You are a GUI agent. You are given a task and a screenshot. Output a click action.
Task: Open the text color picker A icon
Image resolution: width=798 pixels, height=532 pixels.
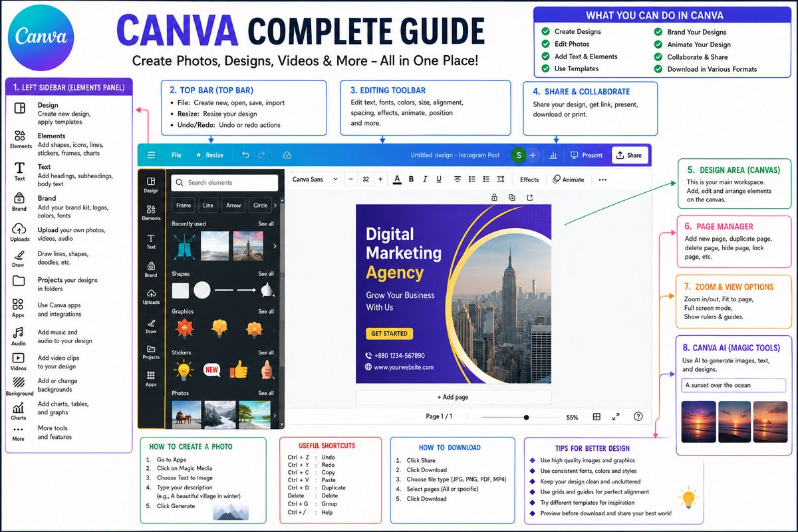pos(397,180)
